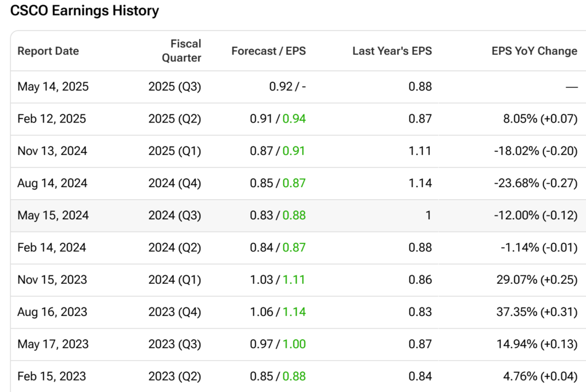This screenshot has width=586, height=392.
Task: Click last year's EPS value 1 in May 15, 2024 row
Action: tap(428, 215)
